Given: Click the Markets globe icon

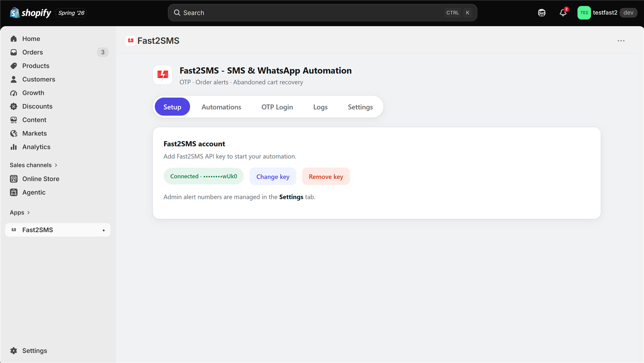Looking at the screenshot, I should (14, 133).
